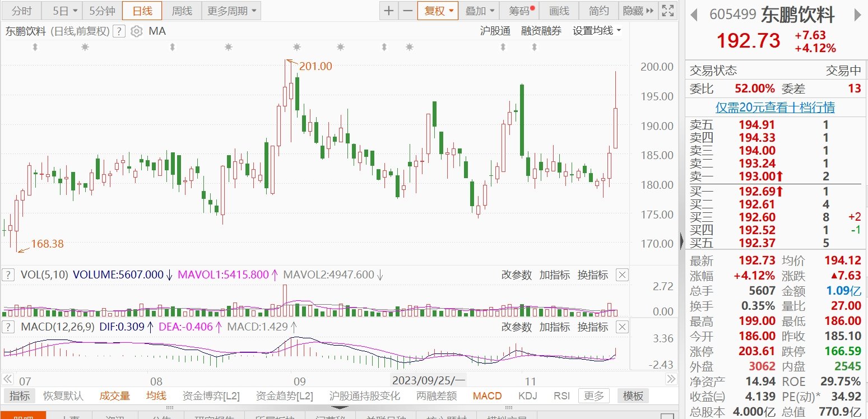Click date label 2023/09/25/一
This screenshot has height=419, width=868.
click(x=429, y=381)
